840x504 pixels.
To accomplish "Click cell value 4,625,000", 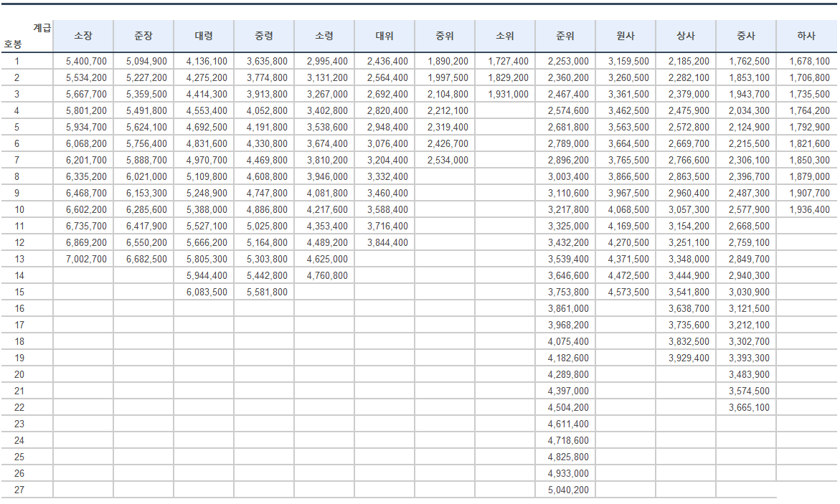I will pyautogui.click(x=327, y=260).
